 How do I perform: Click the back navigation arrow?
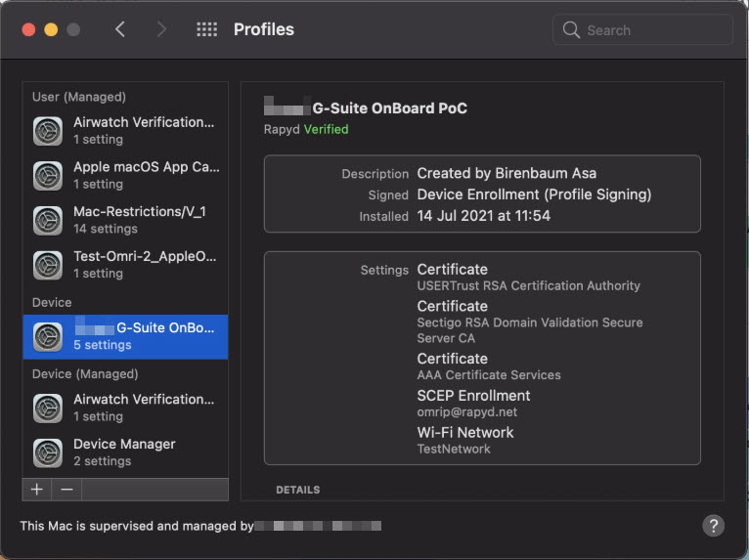click(120, 29)
